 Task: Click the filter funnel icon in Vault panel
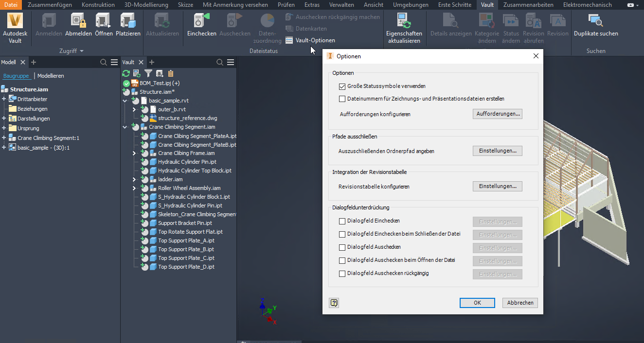[x=148, y=73]
